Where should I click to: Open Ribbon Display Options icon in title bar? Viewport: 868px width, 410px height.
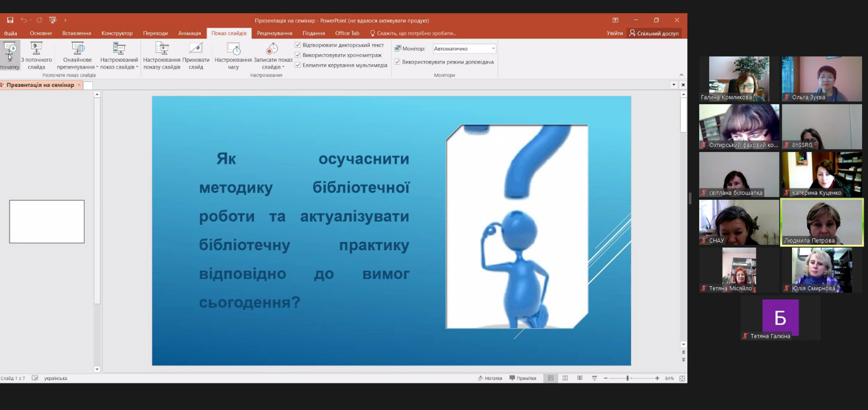pos(615,20)
